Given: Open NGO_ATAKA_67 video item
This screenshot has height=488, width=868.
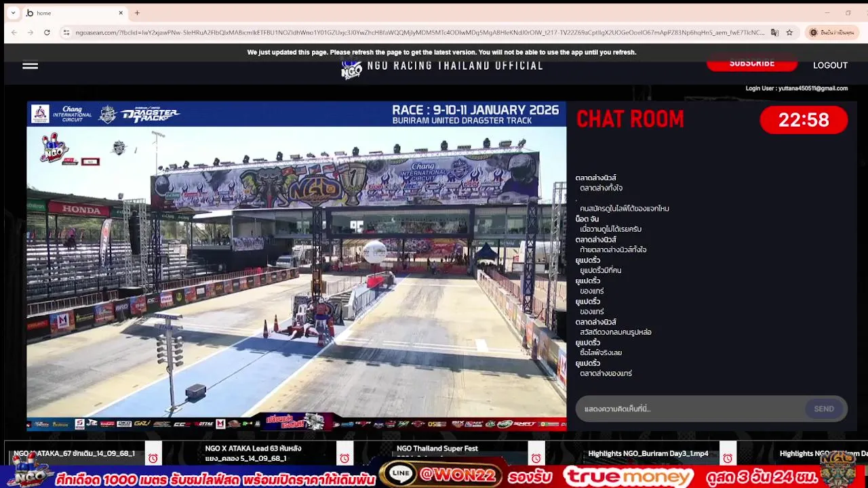Looking at the screenshot, I should click(75, 453).
